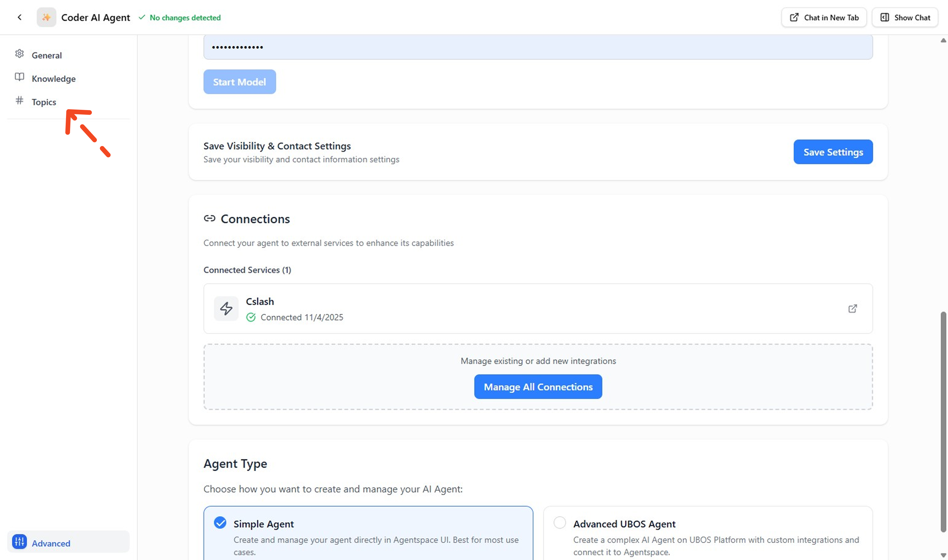Click Manage All Connections button

pyautogui.click(x=538, y=387)
